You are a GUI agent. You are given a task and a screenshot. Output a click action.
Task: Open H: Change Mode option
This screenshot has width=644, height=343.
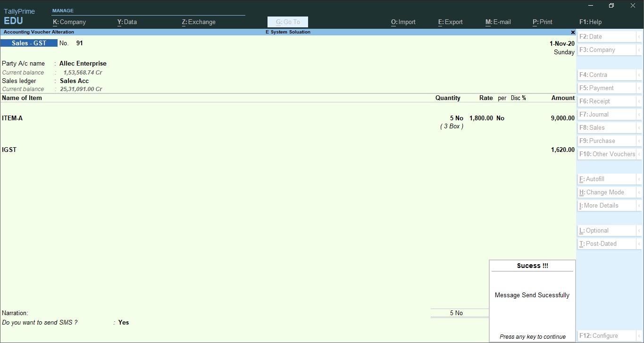coord(603,192)
